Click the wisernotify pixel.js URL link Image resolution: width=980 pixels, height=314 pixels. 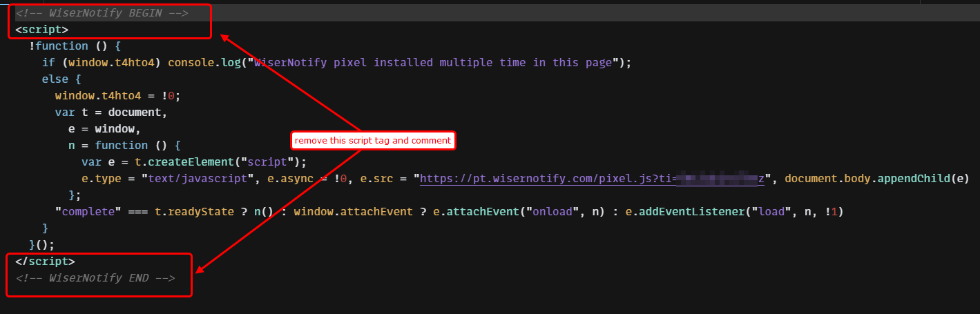[592, 179]
